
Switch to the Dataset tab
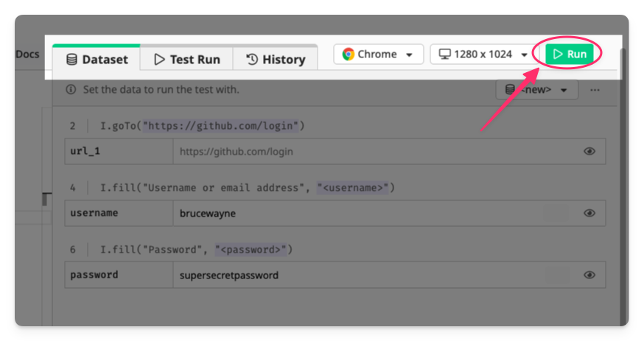click(x=97, y=58)
